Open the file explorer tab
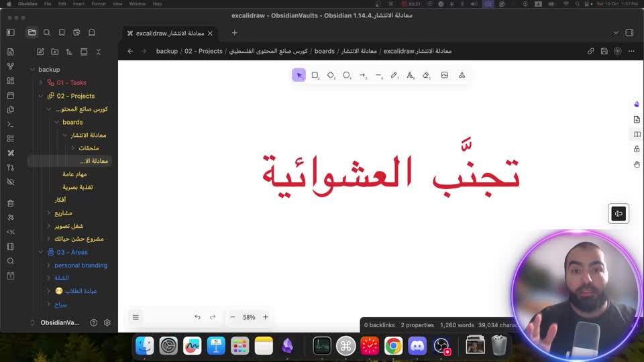Image resolution: width=644 pixels, height=362 pixels. [32, 32]
